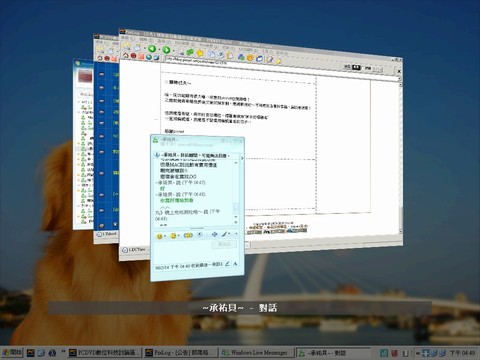The height and width of the screenshot is (360, 480).
Task: Click the handwriting pen icon beside font icon
Action: (x=227, y=264)
